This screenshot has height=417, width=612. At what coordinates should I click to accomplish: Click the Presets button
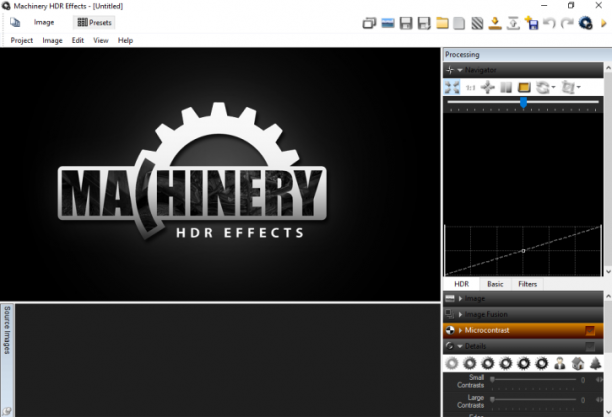point(94,23)
